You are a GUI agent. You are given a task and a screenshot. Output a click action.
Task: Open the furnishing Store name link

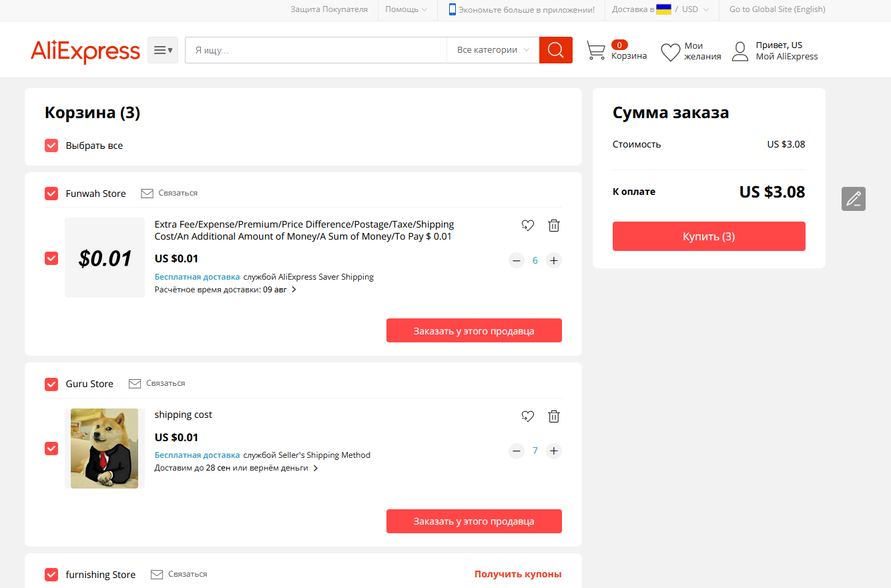pyautogui.click(x=100, y=575)
